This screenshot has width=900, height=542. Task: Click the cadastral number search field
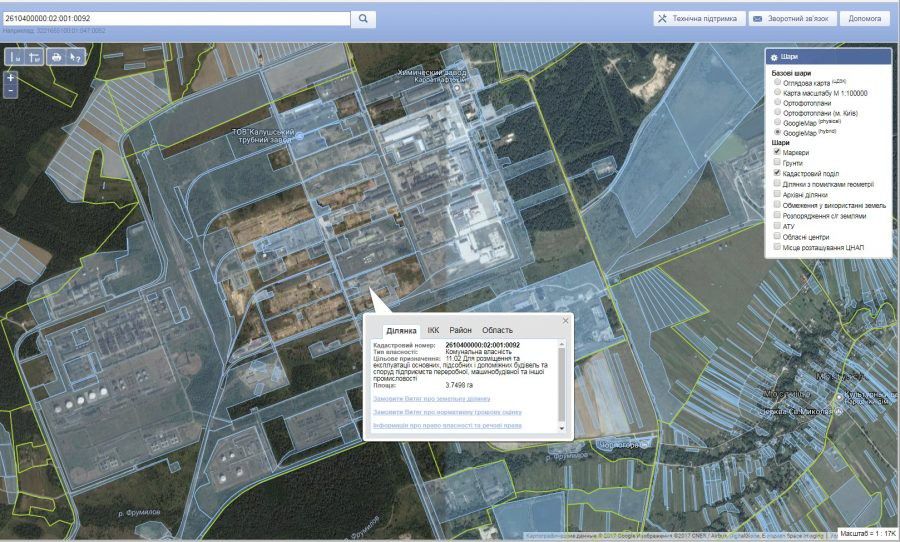(x=175, y=18)
